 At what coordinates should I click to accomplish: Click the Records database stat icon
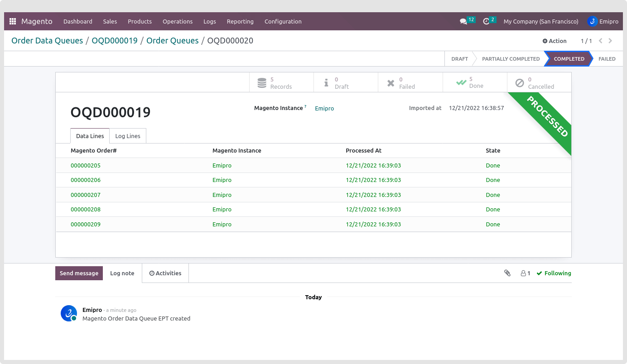click(x=262, y=83)
